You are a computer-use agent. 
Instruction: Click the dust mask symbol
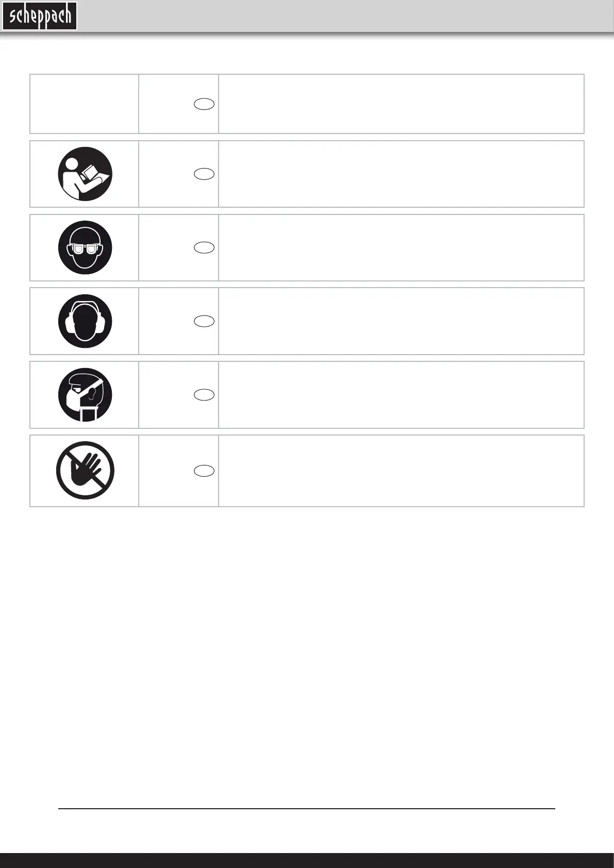[85, 395]
